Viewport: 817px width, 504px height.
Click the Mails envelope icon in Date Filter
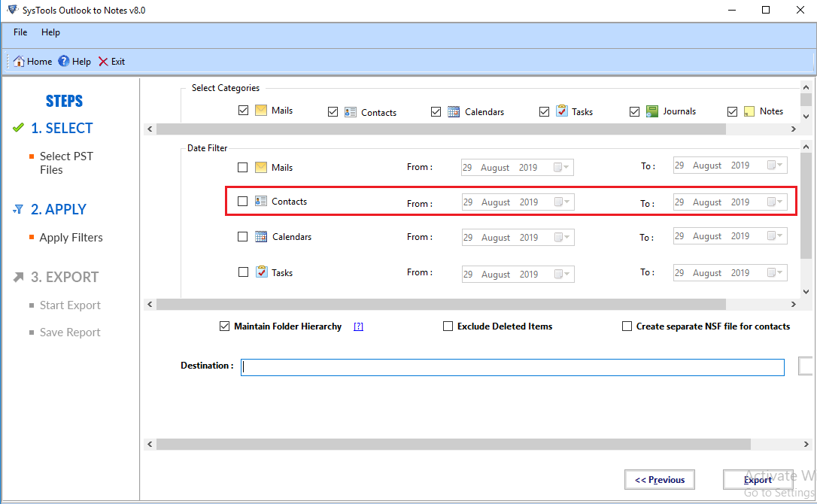click(261, 167)
